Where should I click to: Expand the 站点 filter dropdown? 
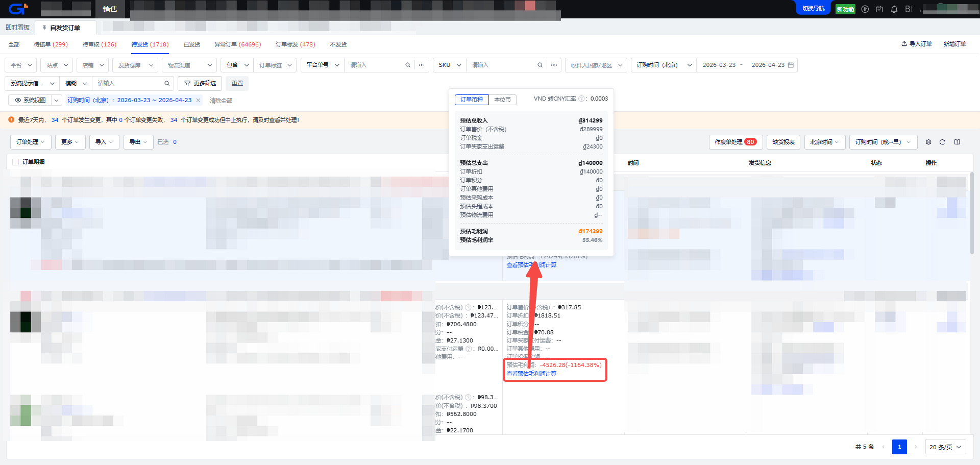57,65
